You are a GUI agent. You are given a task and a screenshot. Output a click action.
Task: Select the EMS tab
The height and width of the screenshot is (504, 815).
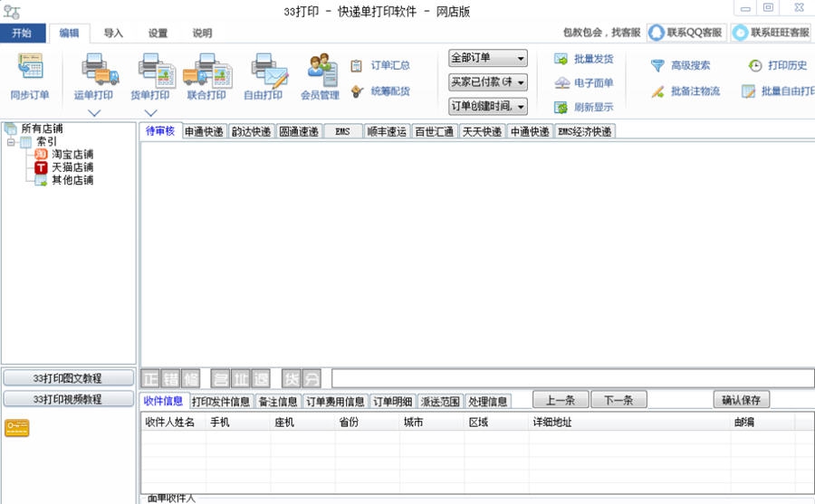point(342,132)
